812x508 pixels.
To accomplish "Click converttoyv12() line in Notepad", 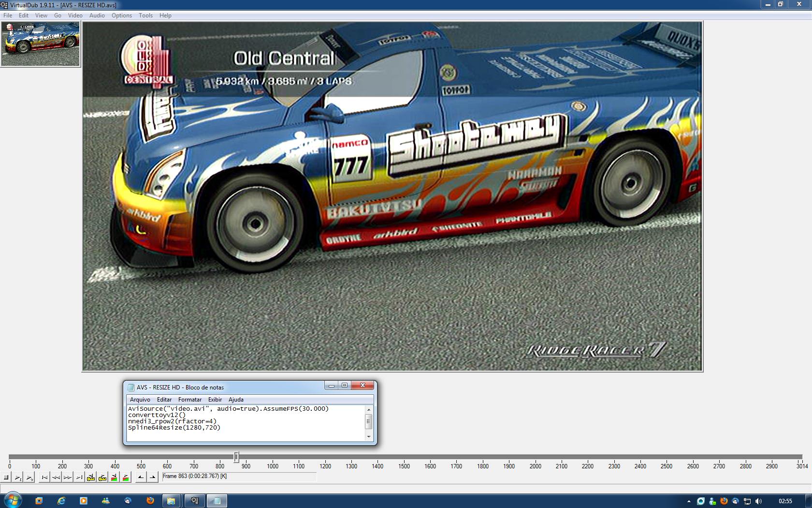I will point(157,415).
